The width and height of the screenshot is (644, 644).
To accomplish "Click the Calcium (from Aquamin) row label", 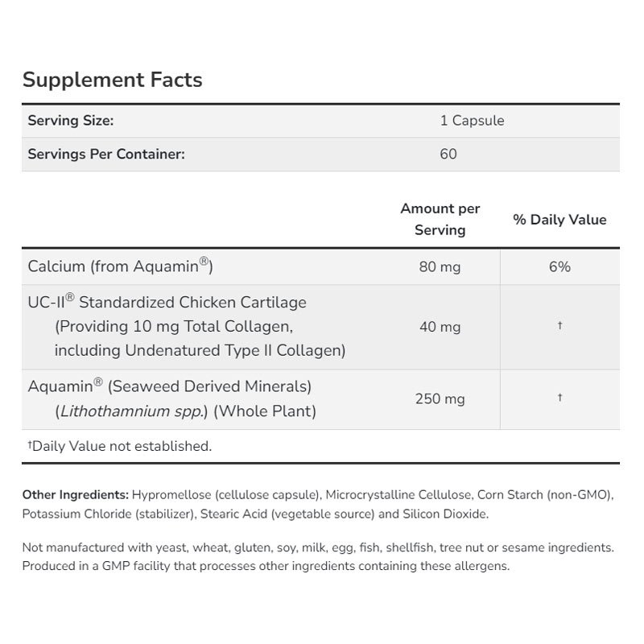I will click(x=120, y=266).
